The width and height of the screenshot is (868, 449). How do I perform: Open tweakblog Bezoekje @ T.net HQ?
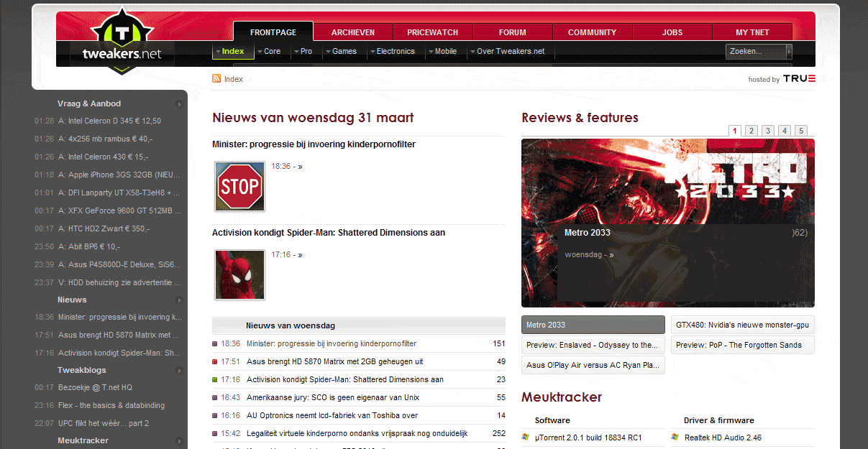95,387
